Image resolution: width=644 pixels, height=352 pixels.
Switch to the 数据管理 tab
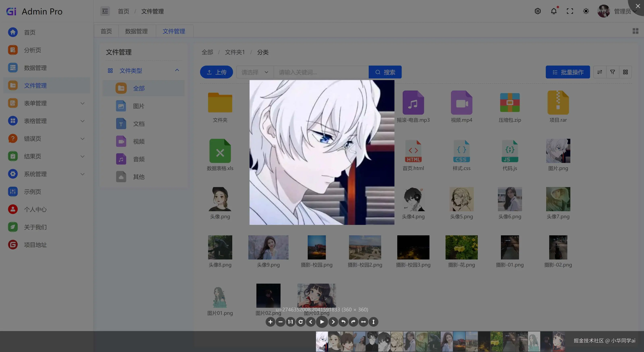(136, 31)
